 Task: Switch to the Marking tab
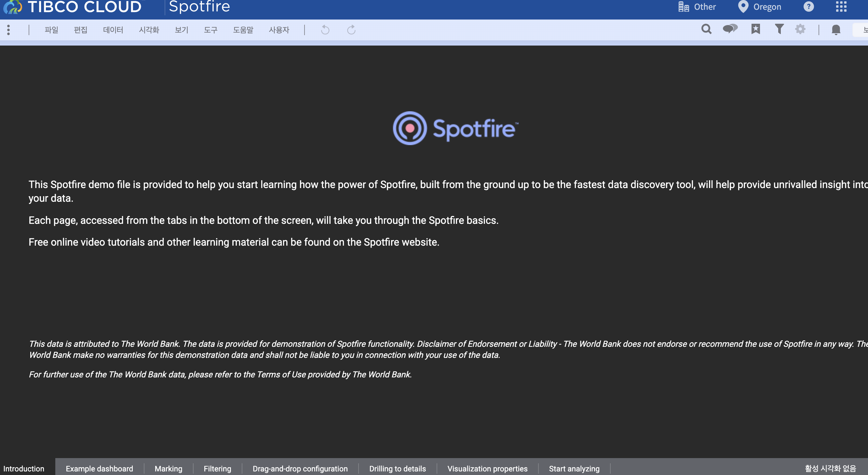coord(169,468)
